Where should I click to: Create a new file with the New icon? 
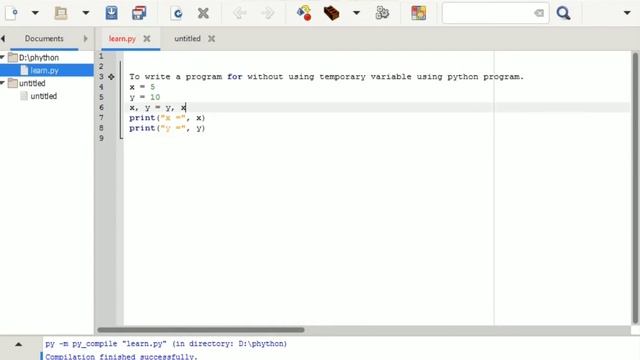tap(11, 13)
